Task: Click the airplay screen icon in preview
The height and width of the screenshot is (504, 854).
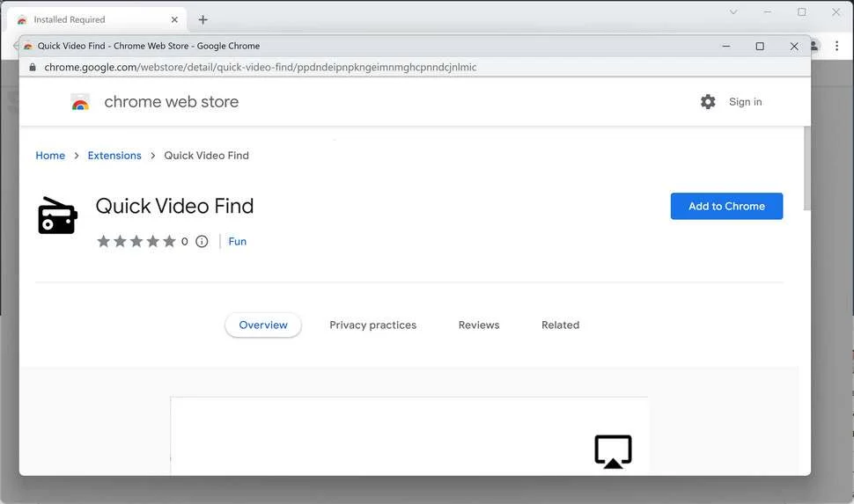Action: click(614, 451)
